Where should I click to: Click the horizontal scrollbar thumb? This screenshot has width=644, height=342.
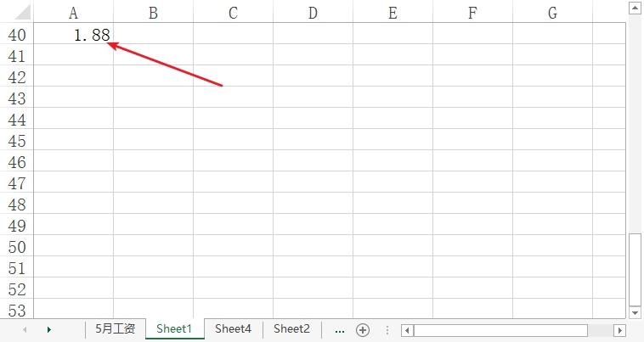pos(500,330)
